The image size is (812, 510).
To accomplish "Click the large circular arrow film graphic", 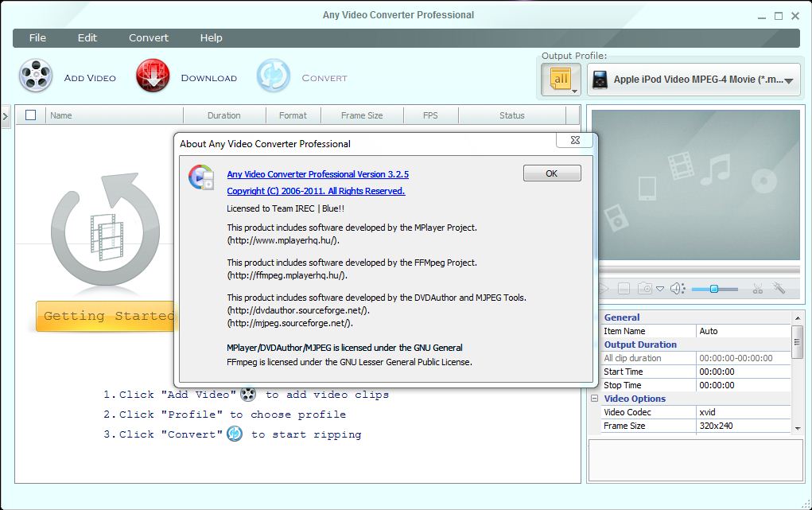I will (x=106, y=228).
